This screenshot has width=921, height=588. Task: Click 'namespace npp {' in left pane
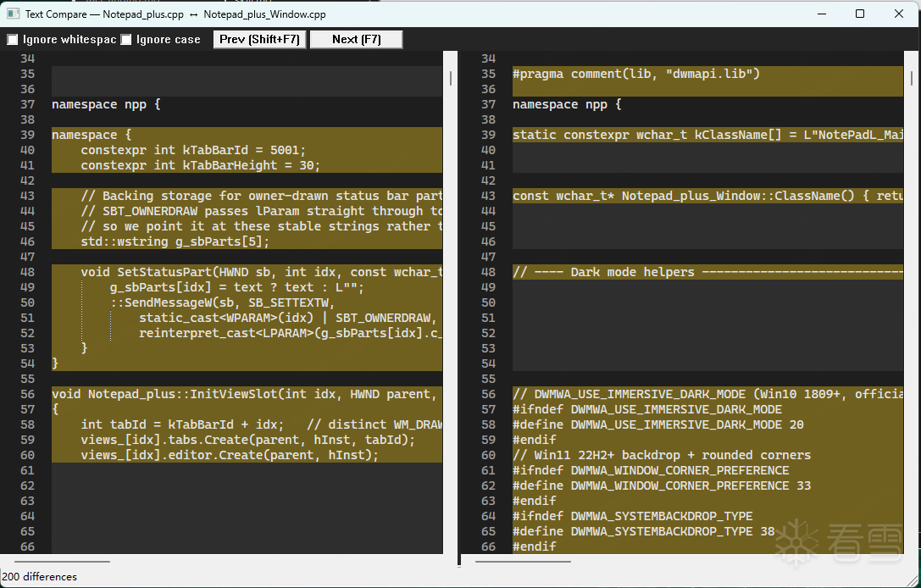coord(106,104)
